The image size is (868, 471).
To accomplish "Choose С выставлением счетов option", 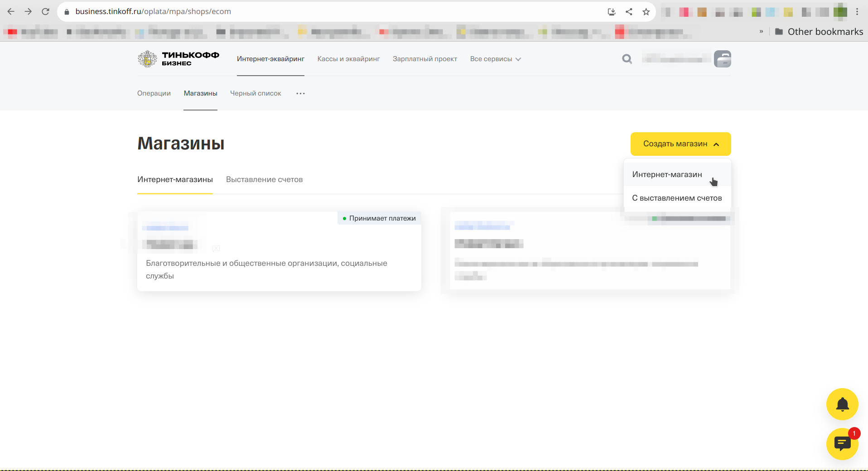I will click(x=677, y=198).
